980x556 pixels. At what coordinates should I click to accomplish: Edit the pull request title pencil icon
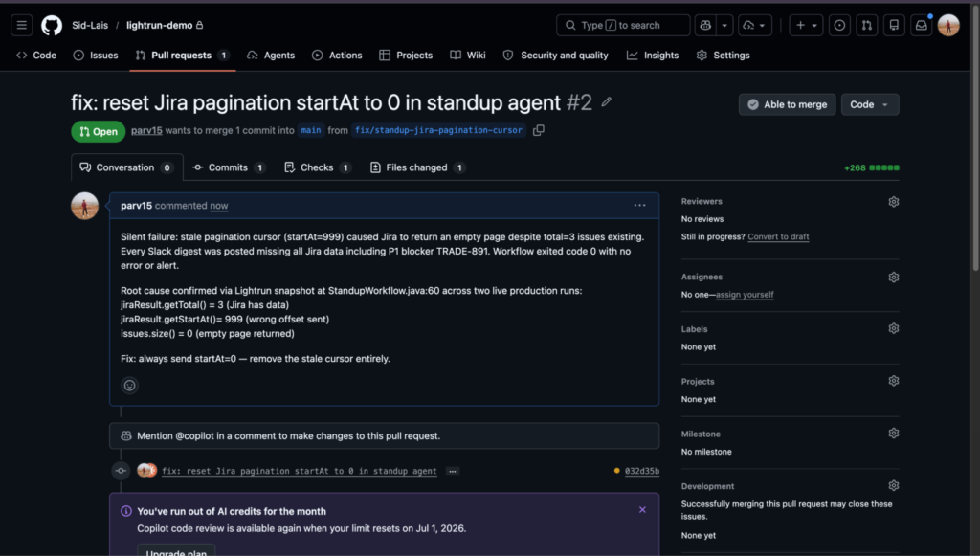pos(606,101)
